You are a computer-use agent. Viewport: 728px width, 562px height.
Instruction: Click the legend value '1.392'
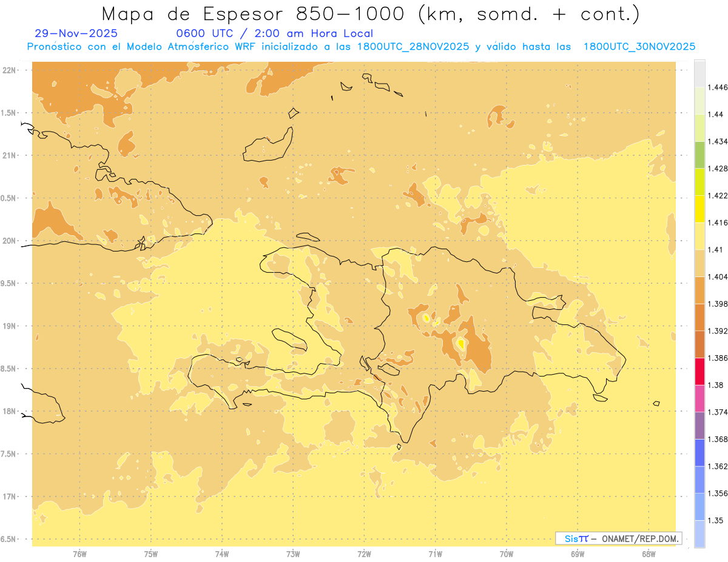tap(719, 331)
